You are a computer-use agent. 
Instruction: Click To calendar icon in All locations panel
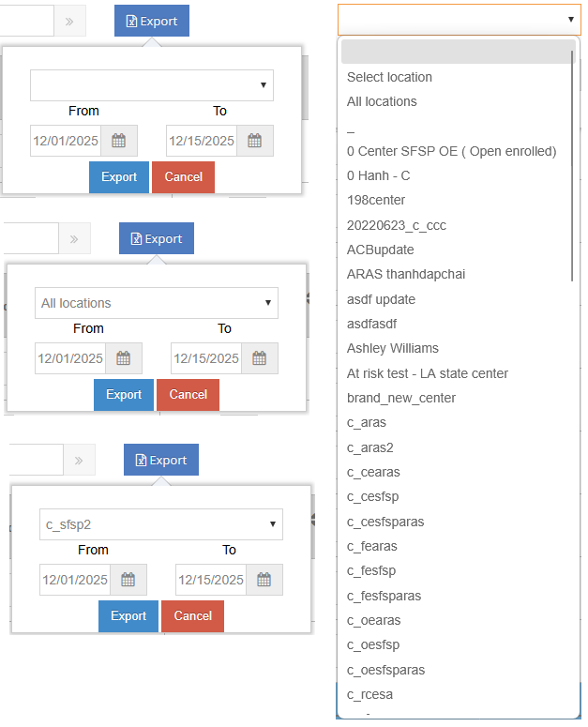coord(260,358)
